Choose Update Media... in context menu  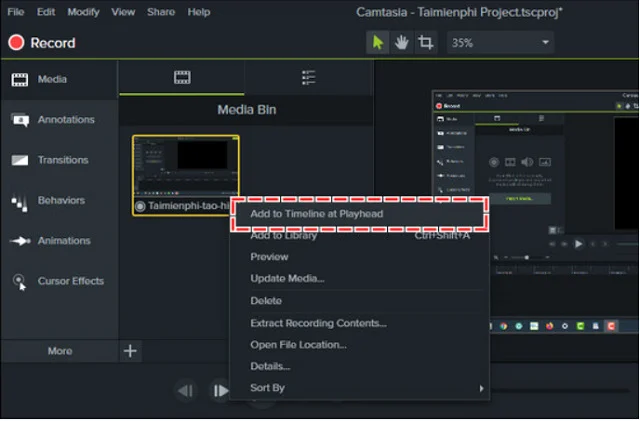(359, 278)
